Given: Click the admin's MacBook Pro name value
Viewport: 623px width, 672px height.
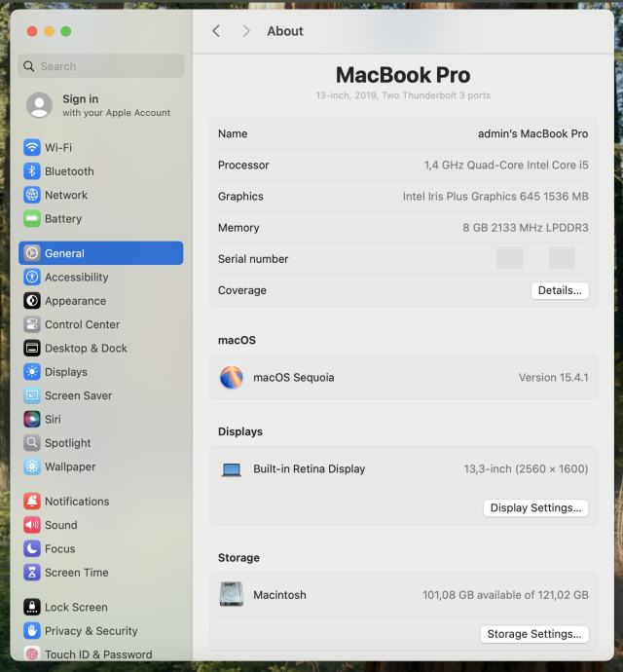Looking at the screenshot, I should click(x=532, y=133).
